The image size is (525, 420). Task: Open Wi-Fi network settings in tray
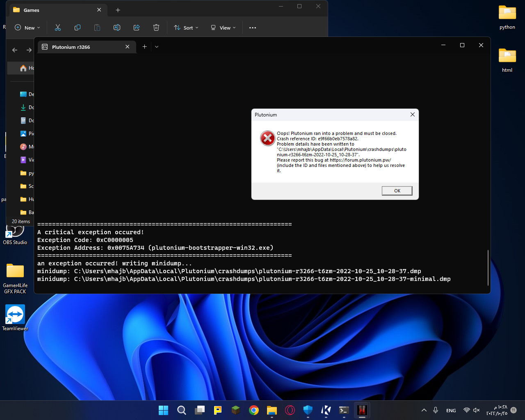coord(466,410)
